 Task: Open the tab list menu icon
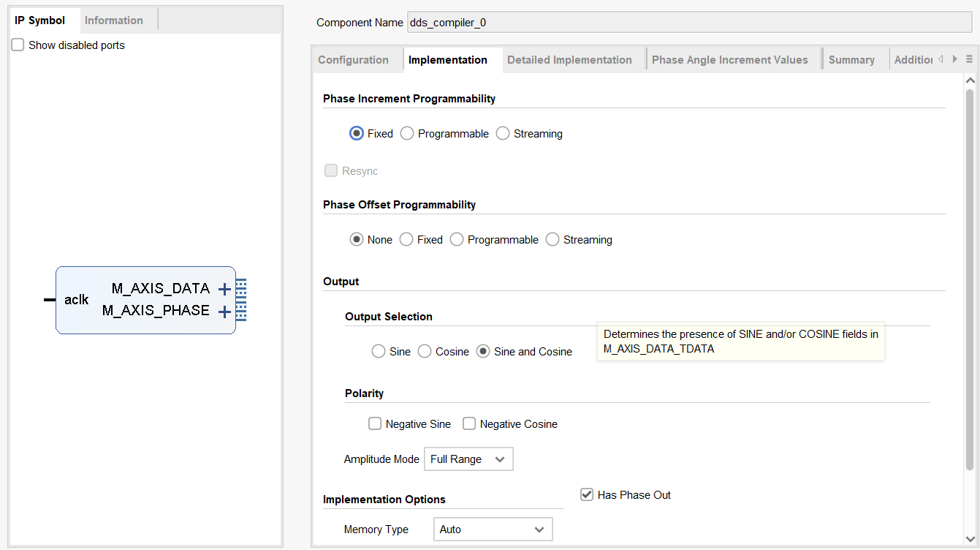pyautogui.click(x=969, y=59)
